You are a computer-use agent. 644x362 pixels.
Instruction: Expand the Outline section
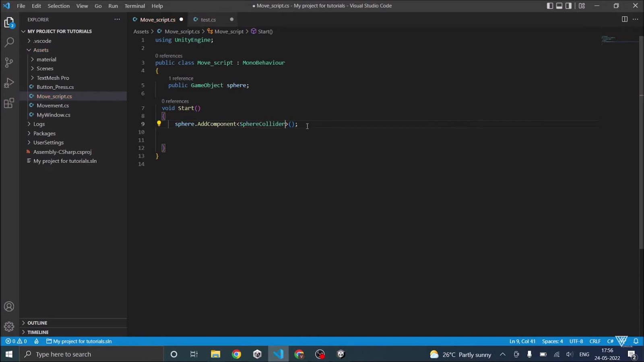point(37,323)
